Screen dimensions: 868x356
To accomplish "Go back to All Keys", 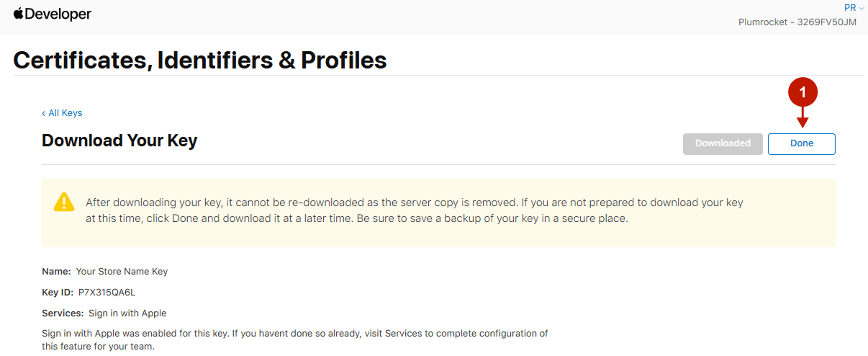I will [x=62, y=113].
